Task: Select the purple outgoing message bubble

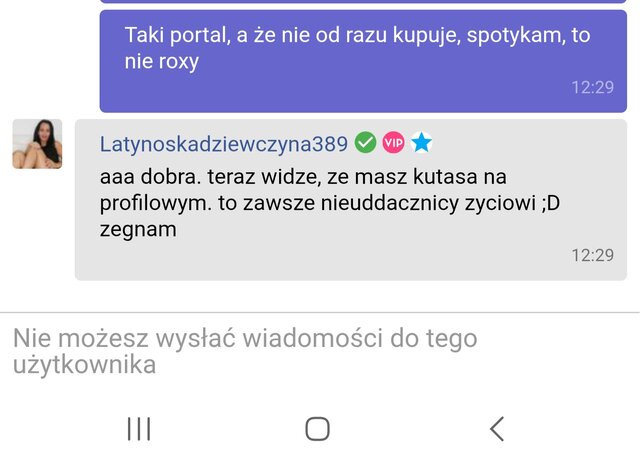Action: tap(363, 61)
